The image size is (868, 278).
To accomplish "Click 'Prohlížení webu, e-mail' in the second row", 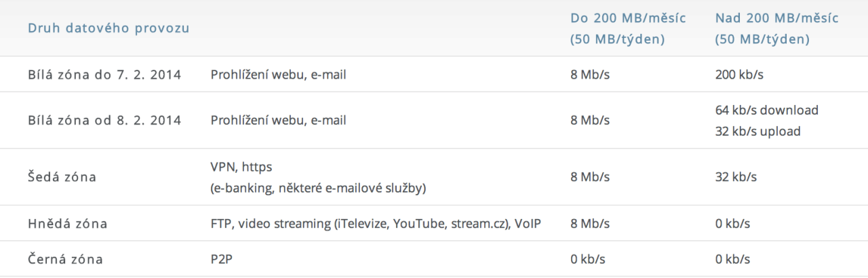I will pyautogui.click(x=278, y=121).
